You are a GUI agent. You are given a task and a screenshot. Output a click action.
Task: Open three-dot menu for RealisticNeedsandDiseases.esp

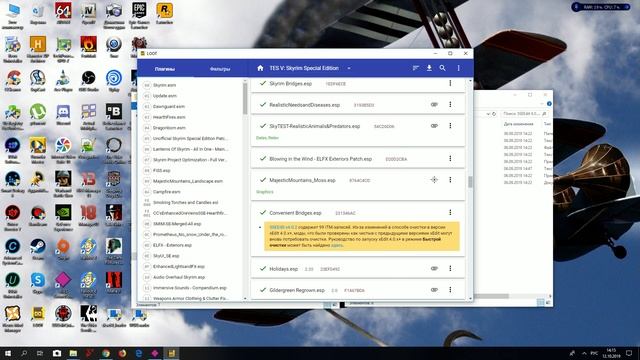coord(450,104)
